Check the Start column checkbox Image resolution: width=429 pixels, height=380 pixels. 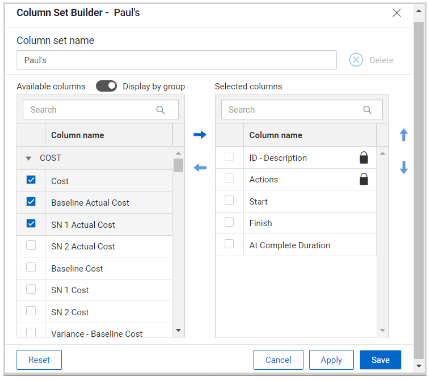coord(229,200)
